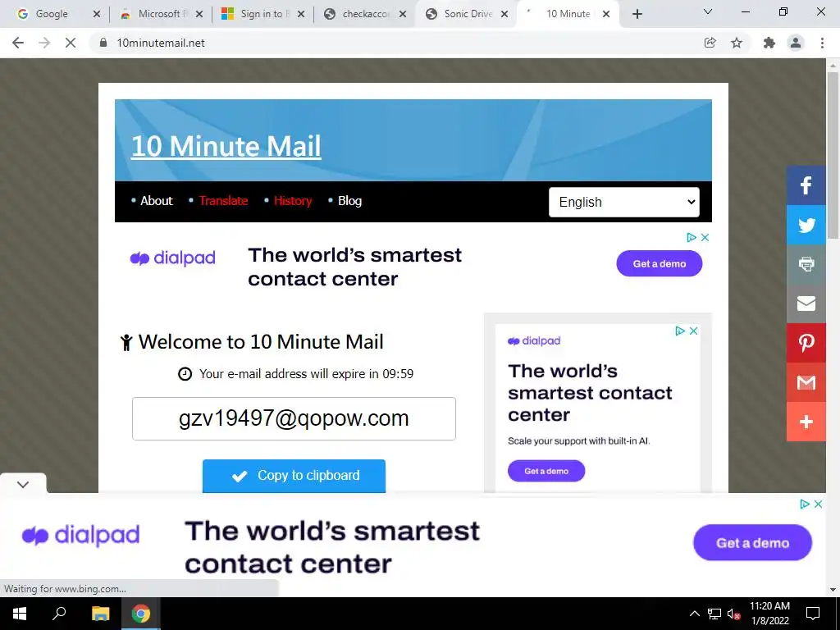The image size is (840, 630).
Task: Open the notification center icon
Action: 813,614
